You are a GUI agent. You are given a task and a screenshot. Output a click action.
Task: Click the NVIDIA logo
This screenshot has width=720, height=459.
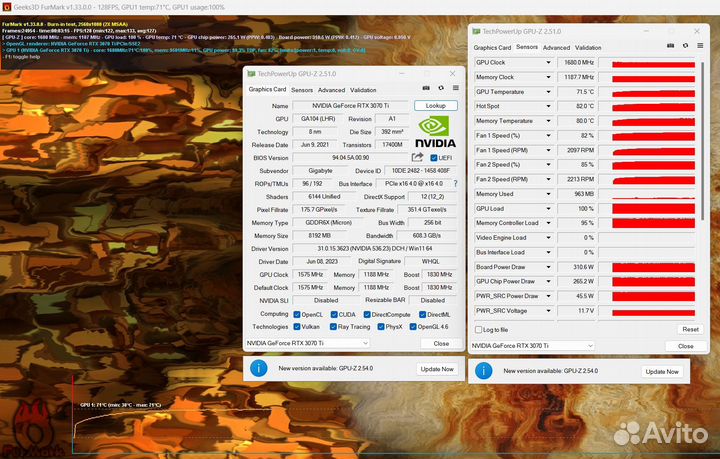click(435, 132)
